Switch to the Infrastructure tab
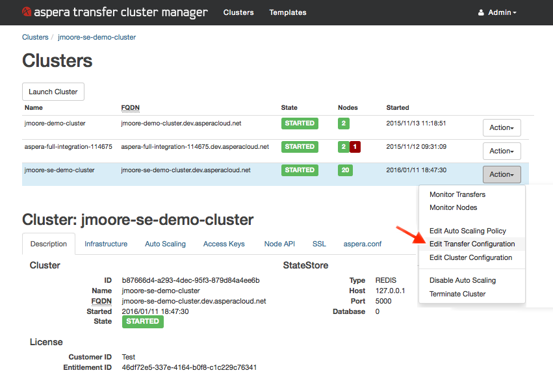 tap(106, 244)
